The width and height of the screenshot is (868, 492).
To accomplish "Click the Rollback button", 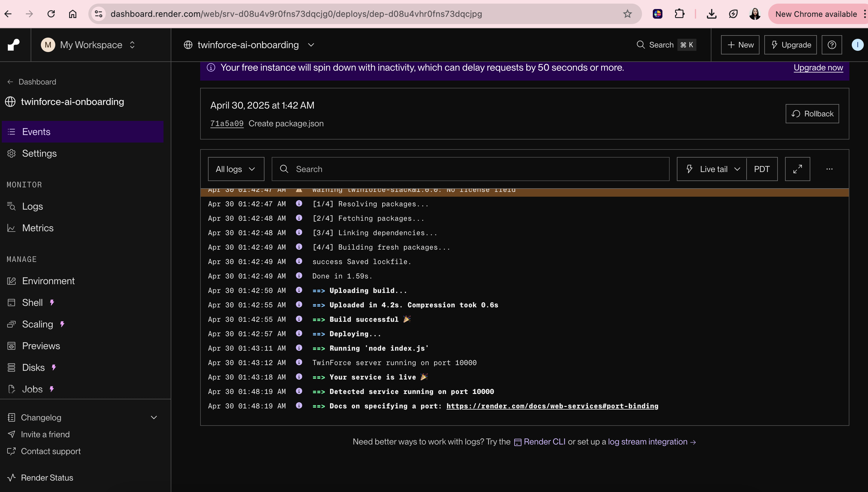I will tap(812, 114).
